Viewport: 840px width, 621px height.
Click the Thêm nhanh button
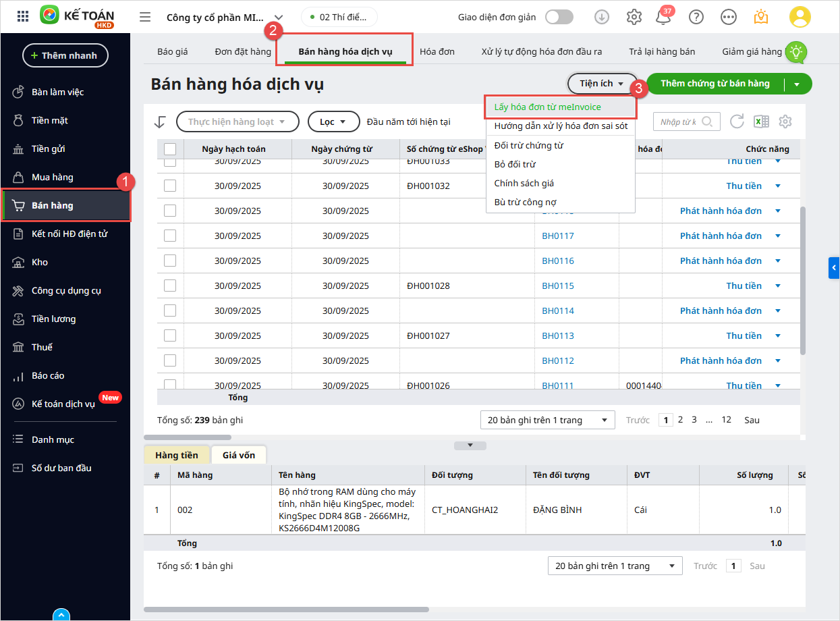65,55
